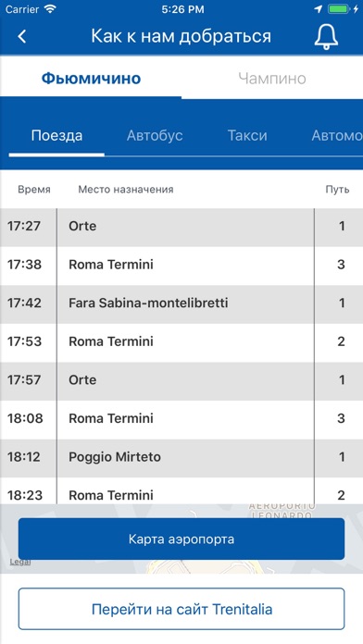This screenshot has height=644, width=363.
Task: Select the Такси transport tab
Action: [247, 135]
